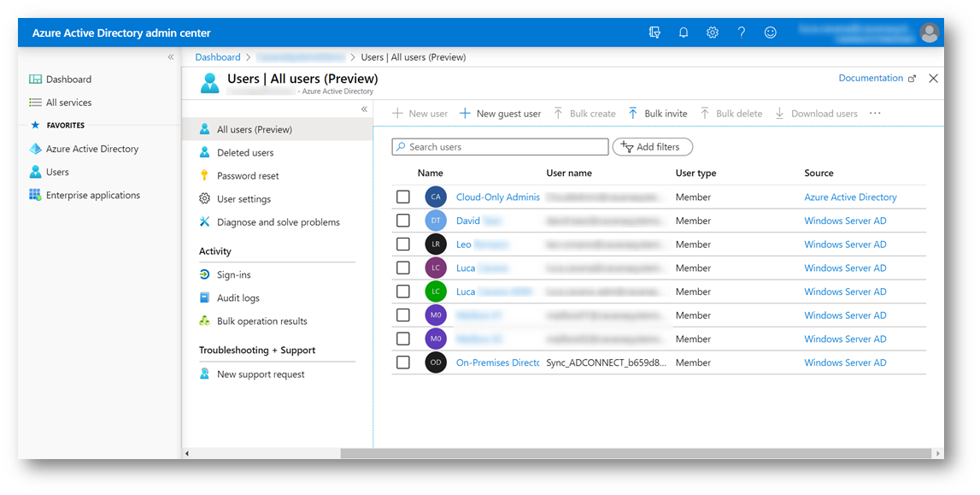
Task: Sort by the Name column header
Action: click(430, 174)
